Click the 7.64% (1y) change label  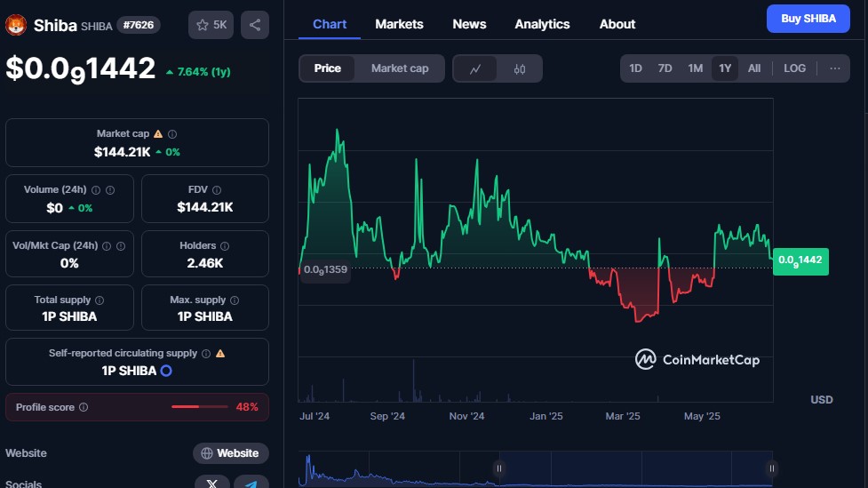click(x=198, y=72)
